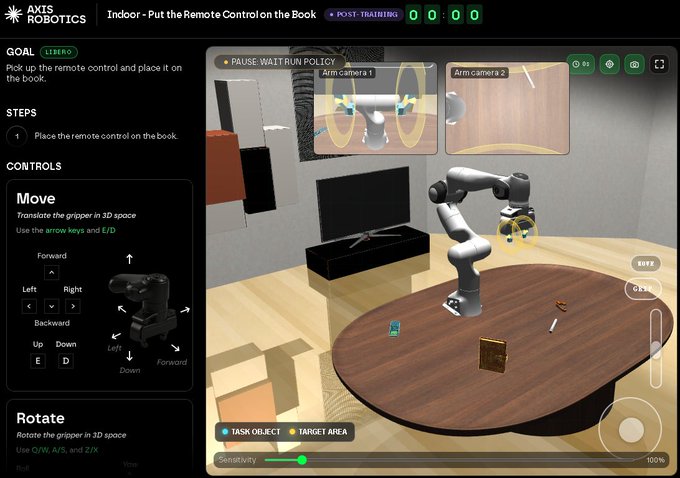Select GRIP mode overlay button
Screen dimensions: 680x478
point(643,289)
